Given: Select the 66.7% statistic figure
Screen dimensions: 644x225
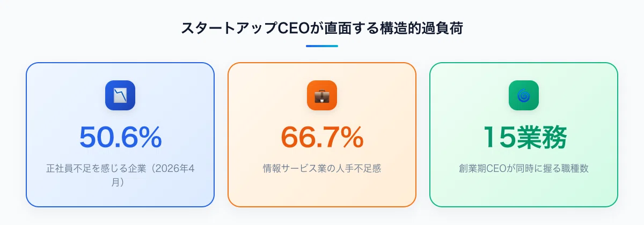Looking at the screenshot, I should (x=322, y=137).
